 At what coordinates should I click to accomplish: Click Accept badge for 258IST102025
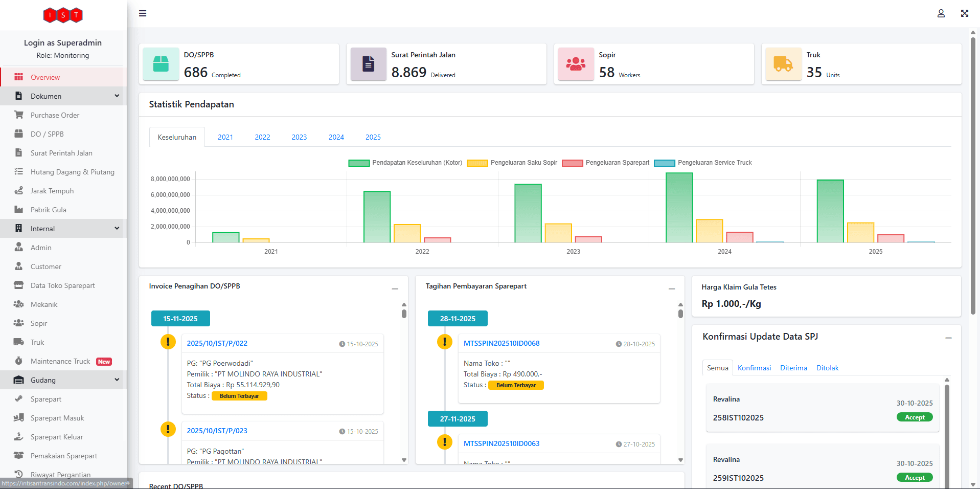[x=915, y=417]
